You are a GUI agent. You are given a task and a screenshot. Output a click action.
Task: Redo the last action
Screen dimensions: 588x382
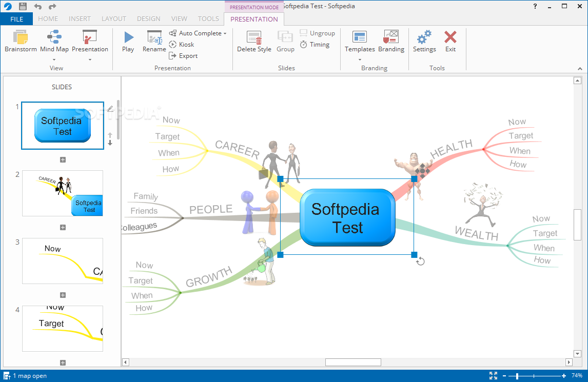point(52,6)
